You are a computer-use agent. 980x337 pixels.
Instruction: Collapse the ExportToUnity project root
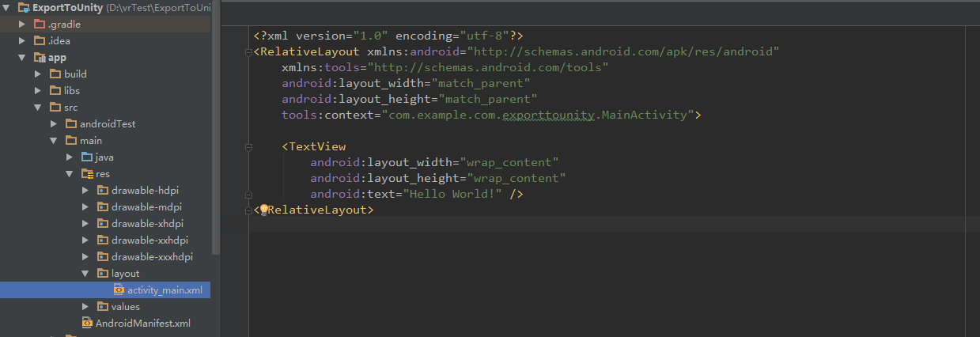click(7, 8)
